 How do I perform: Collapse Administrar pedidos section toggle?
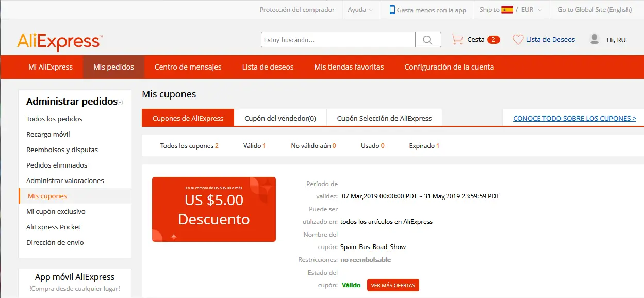pos(120,102)
